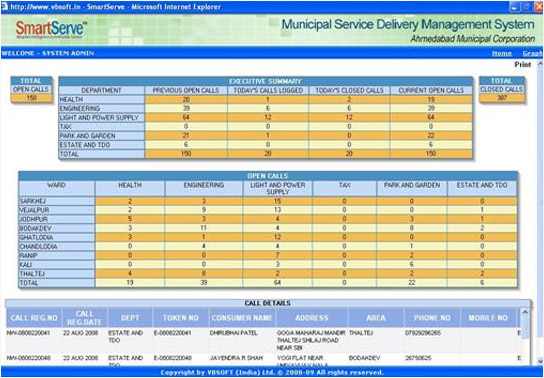
Task: Select call registration NW-0808220041
Action: [x=28, y=333]
